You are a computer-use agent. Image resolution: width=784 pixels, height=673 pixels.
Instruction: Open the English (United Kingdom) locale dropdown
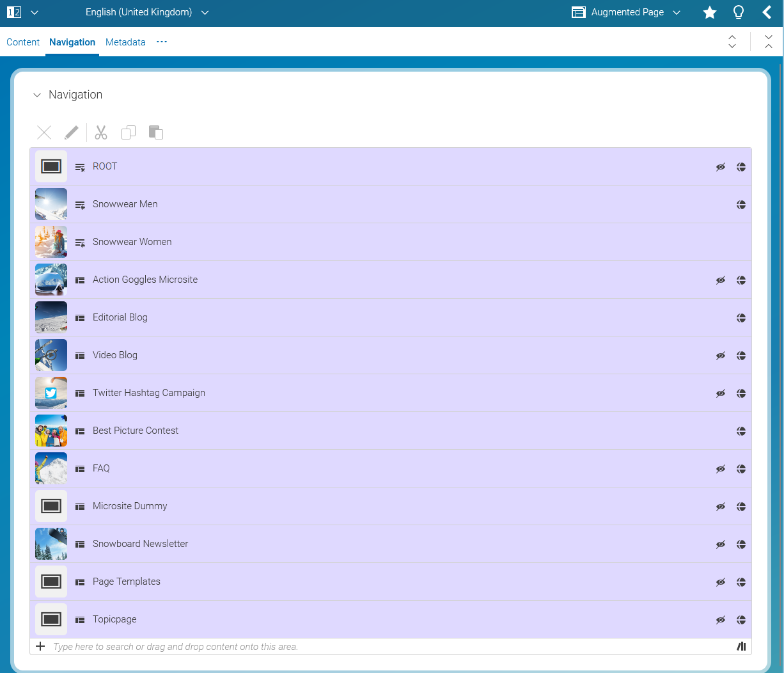[147, 12]
